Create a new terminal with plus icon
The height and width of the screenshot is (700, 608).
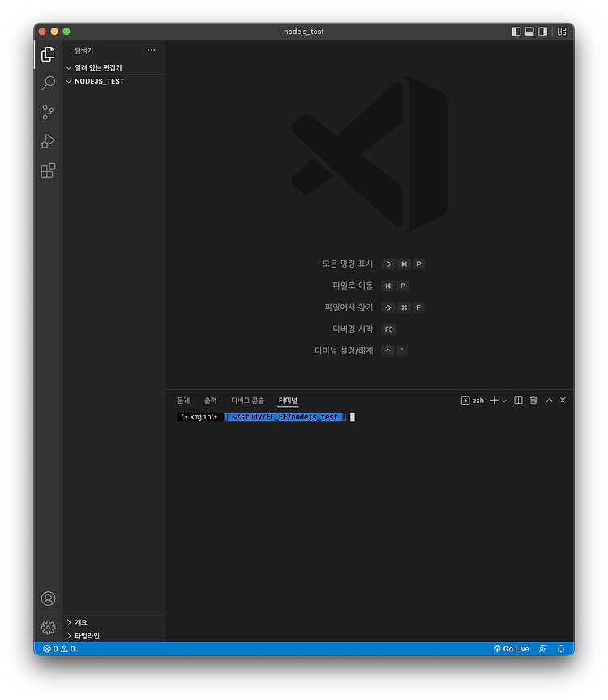(494, 400)
